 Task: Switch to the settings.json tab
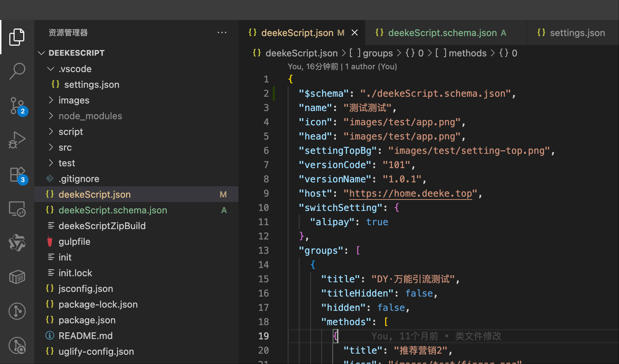click(577, 33)
